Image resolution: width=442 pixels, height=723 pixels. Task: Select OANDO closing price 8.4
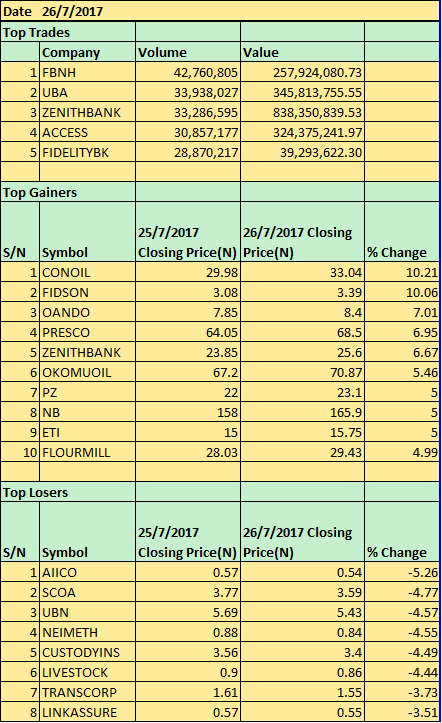coord(302,312)
